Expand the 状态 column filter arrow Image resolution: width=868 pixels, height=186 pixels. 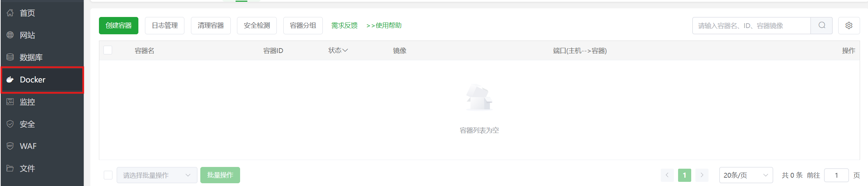tap(345, 50)
